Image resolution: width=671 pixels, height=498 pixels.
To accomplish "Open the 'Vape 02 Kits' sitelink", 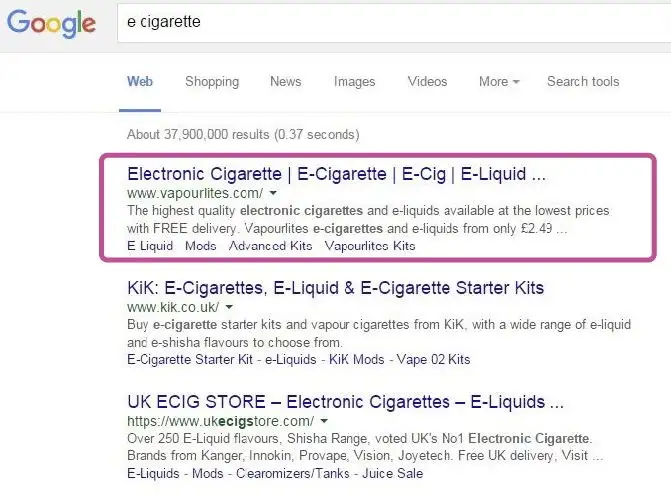I will [433, 359].
